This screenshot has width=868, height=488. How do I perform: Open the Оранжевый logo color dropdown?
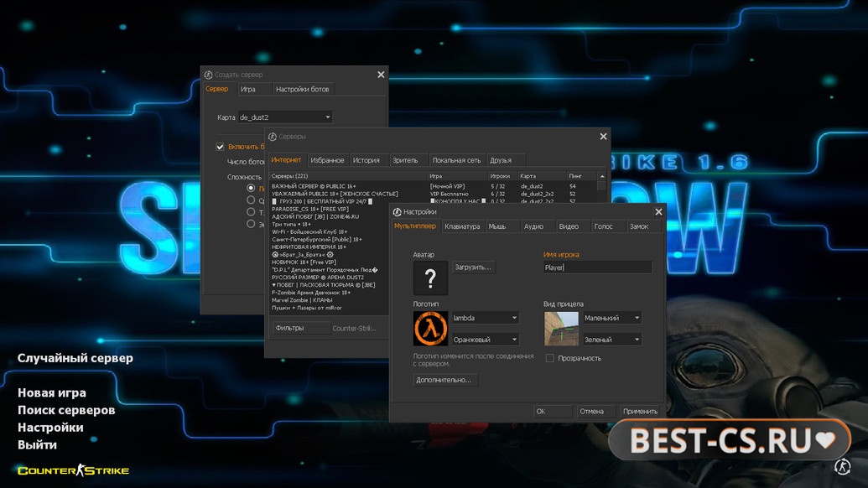click(x=485, y=339)
